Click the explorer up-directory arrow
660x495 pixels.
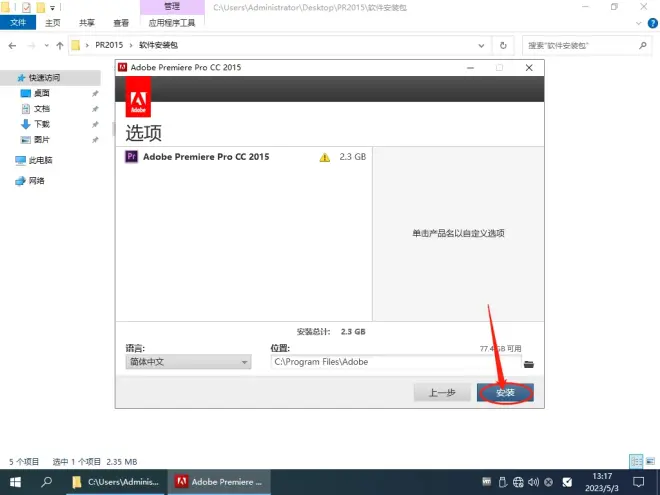[x=59, y=45]
